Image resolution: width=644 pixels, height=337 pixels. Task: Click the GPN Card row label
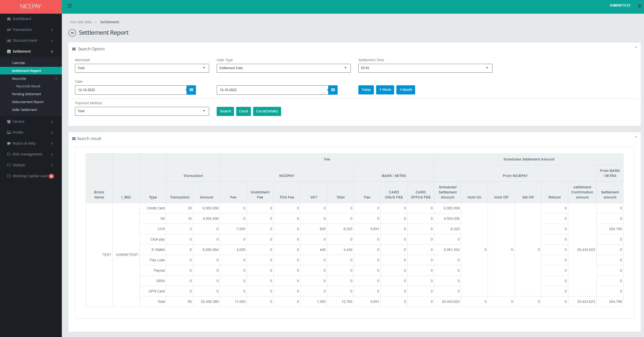click(157, 291)
